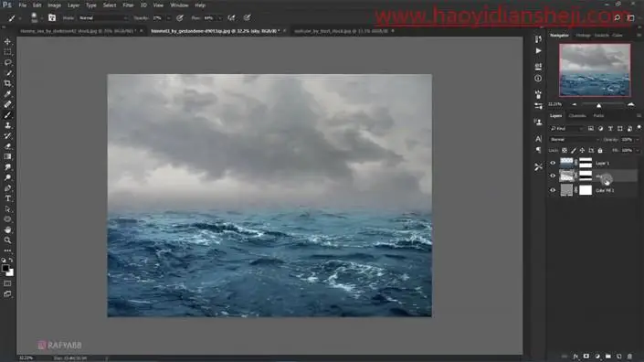Screen dimensions: 644x362
Task: Switch to the first document tab
Action: tap(78, 31)
